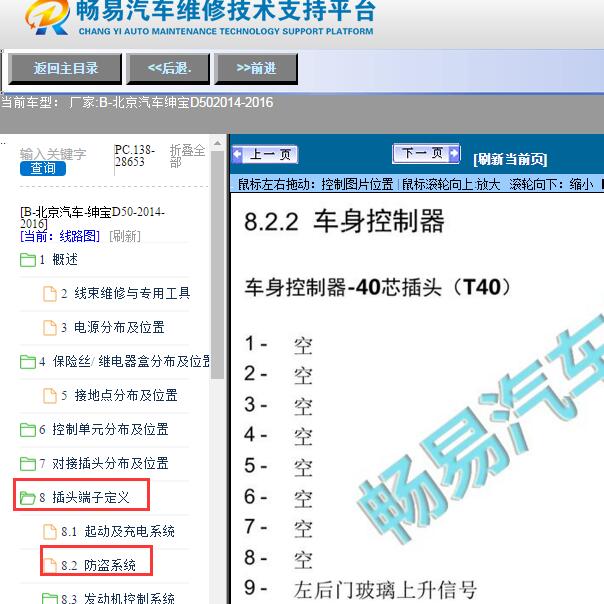Select 8.2 防盗系统 entry
Image resolution: width=604 pixels, height=604 pixels.
coord(98,565)
